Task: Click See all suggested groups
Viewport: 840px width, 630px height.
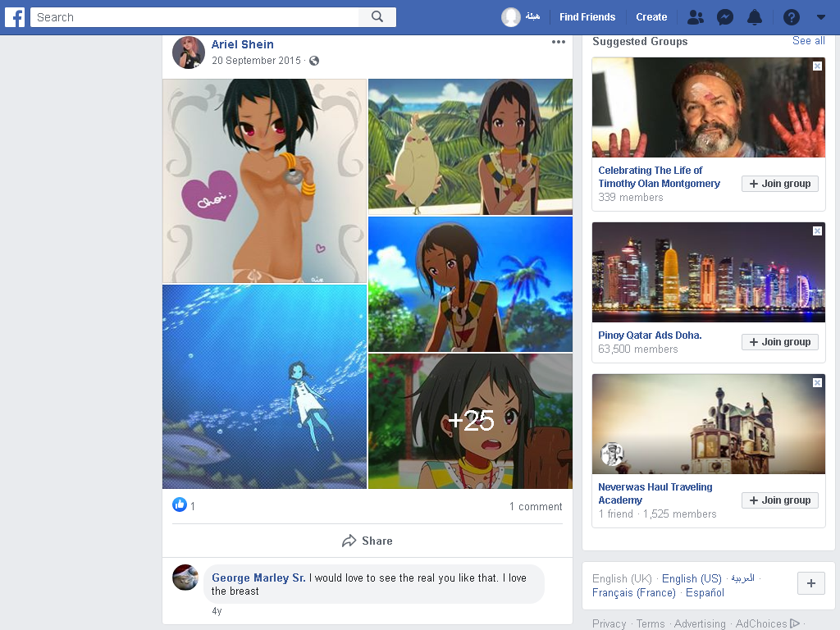Action: click(808, 41)
